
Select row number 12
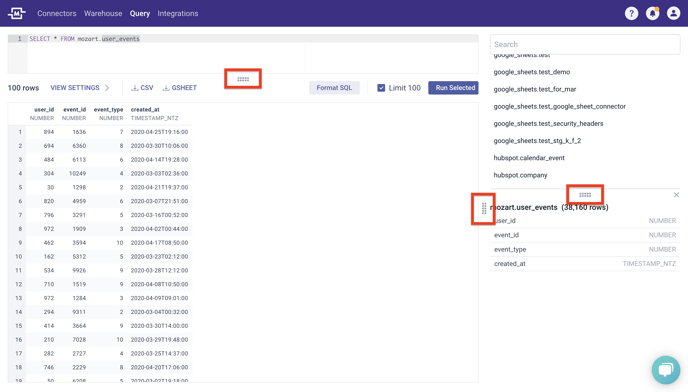tap(18, 284)
